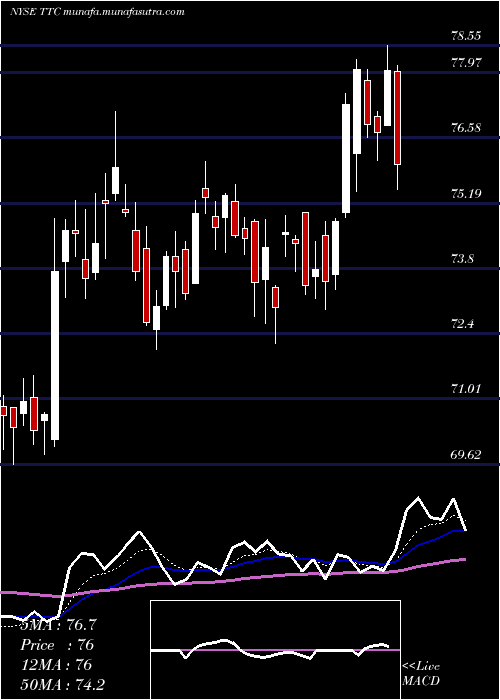Select the 69.62 price level label

(466, 455)
